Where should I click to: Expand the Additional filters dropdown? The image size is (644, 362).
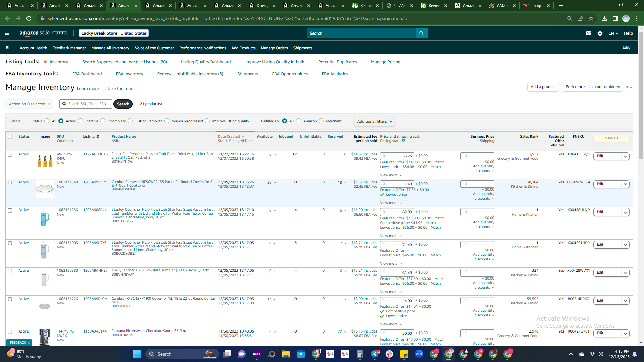pyautogui.click(x=374, y=121)
